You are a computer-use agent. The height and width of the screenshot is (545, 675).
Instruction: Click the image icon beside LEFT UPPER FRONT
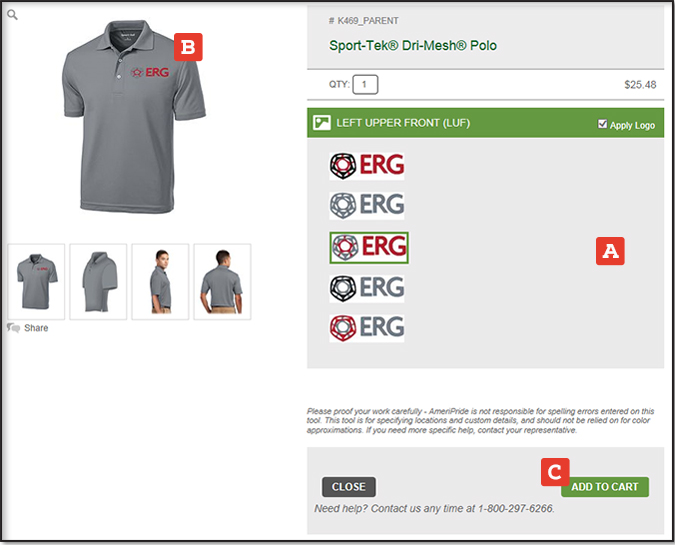322,123
